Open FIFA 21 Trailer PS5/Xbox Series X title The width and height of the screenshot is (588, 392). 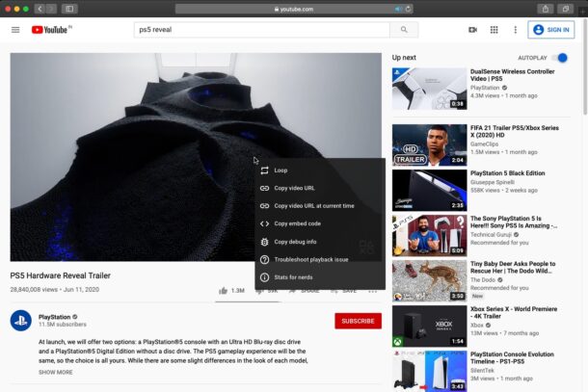[x=514, y=132]
